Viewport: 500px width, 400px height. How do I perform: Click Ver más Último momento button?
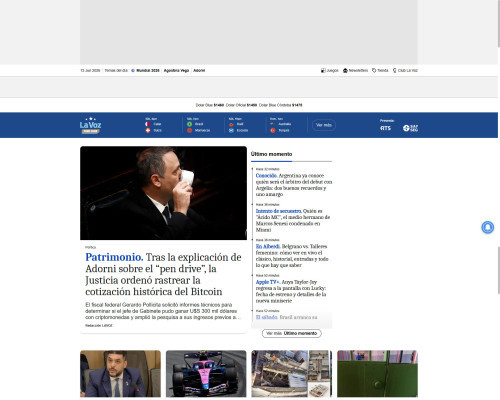[x=292, y=333]
